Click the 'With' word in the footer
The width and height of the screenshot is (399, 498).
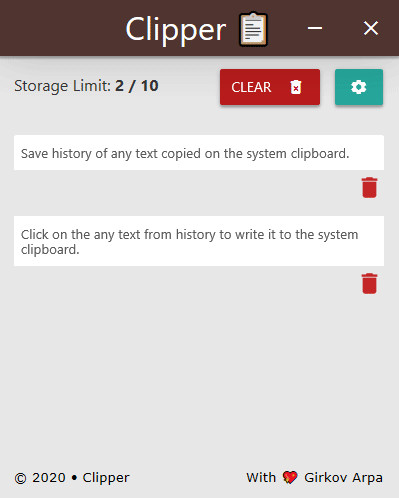tap(261, 477)
